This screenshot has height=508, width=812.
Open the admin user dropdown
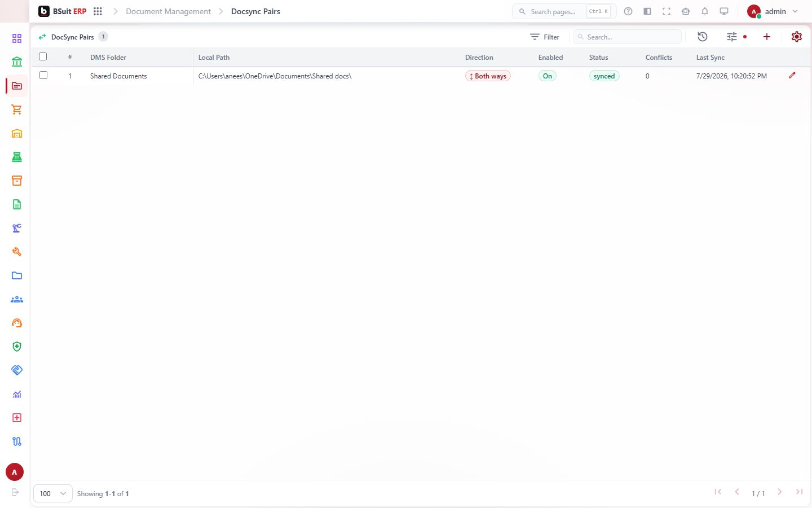coord(773,11)
